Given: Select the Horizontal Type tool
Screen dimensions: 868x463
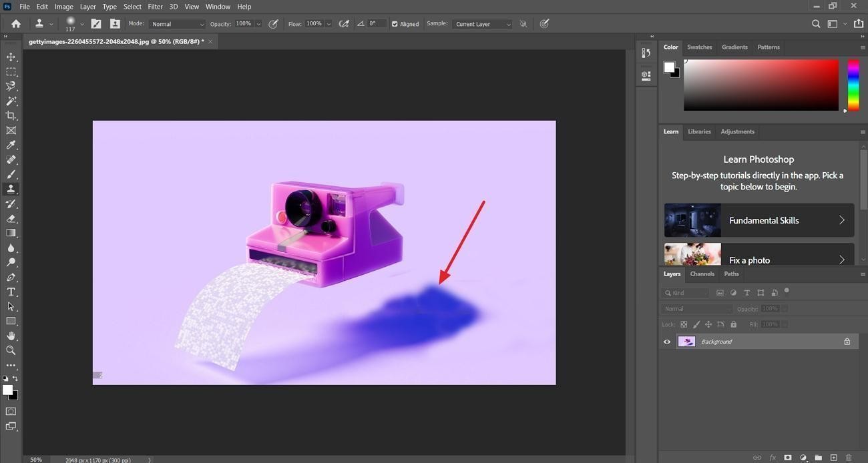Looking at the screenshot, I should click(x=11, y=292).
